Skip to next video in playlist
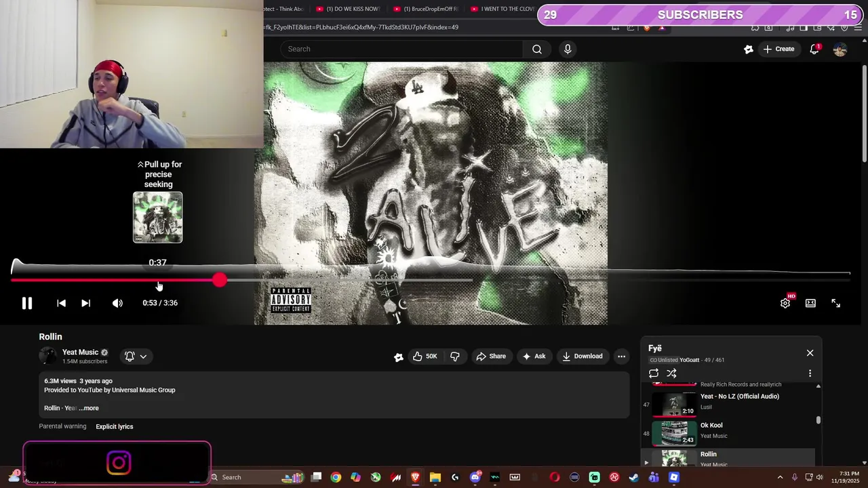The height and width of the screenshot is (488, 868). click(x=85, y=303)
